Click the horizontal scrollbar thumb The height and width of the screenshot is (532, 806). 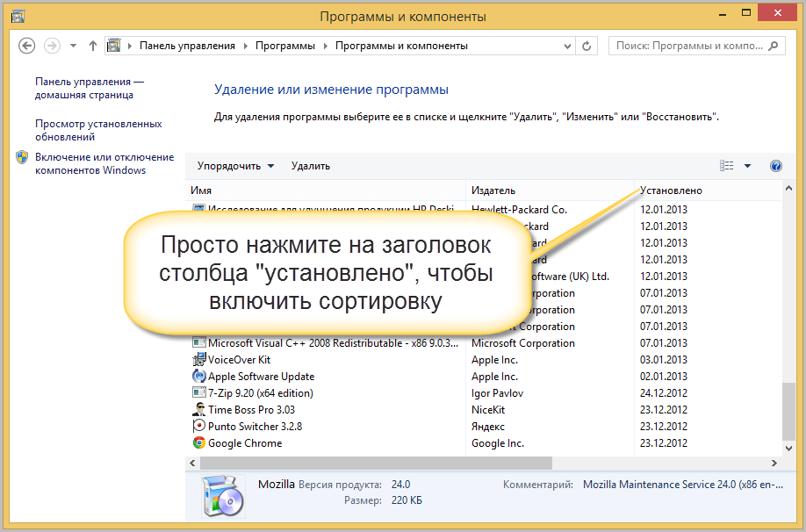(376, 464)
